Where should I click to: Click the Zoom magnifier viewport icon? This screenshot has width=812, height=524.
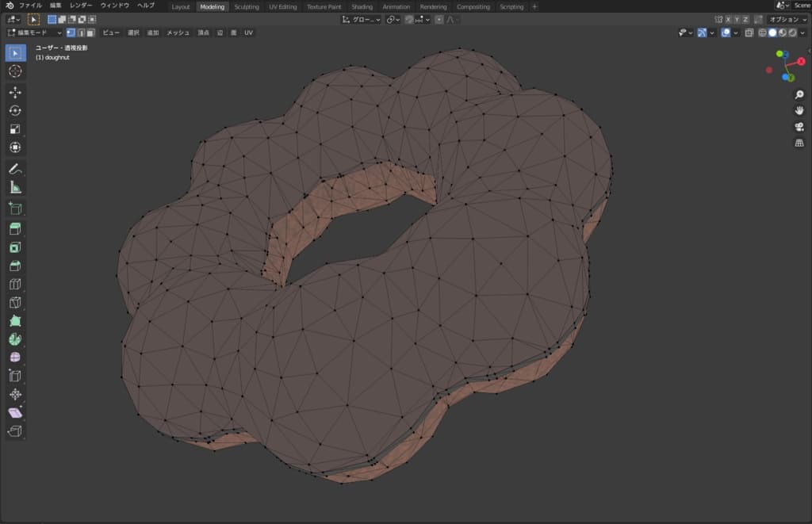799,94
